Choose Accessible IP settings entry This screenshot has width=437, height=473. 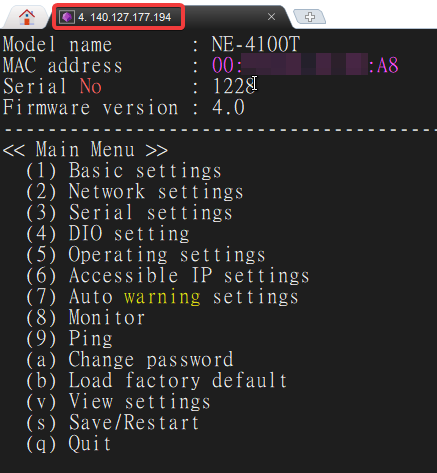(x=168, y=276)
